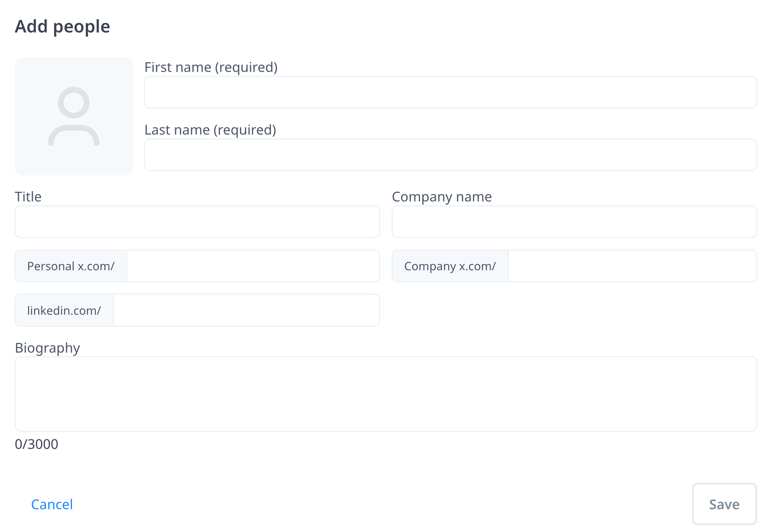Click the profile photo placeholder avatar

click(x=73, y=116)
